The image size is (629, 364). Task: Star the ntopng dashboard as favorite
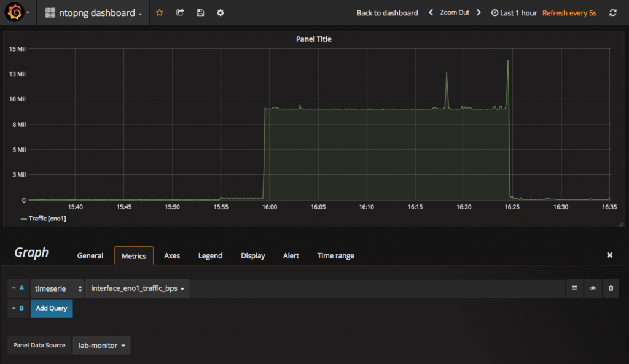(160, 12)
